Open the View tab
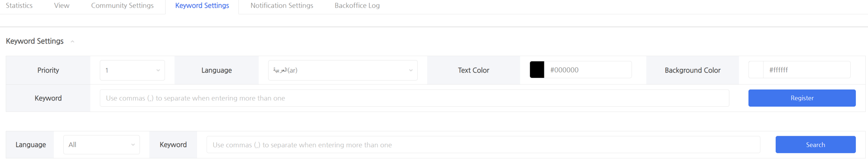The image size is (868, 163). point(61,5)
